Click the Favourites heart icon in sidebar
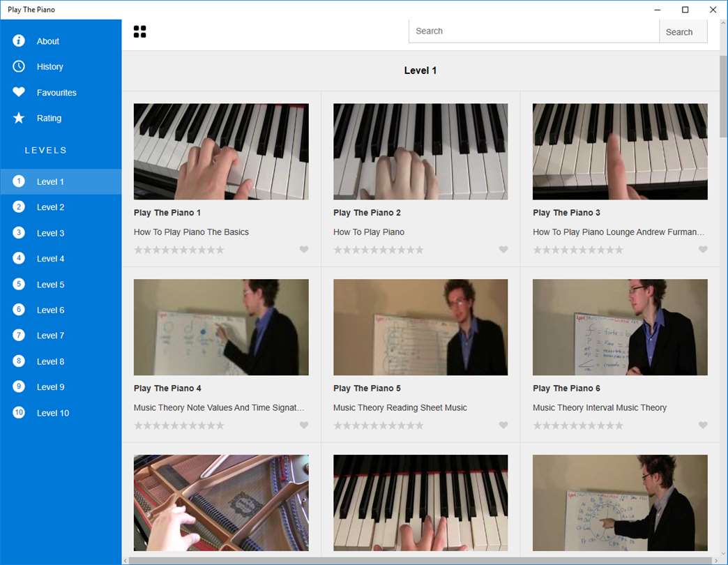 [x=19, y=92]
